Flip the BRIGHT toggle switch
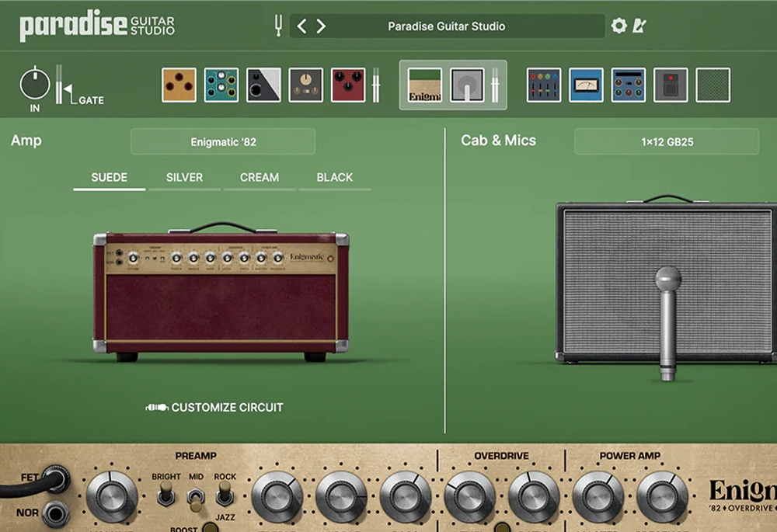777x532 pixels. [166, 495]
